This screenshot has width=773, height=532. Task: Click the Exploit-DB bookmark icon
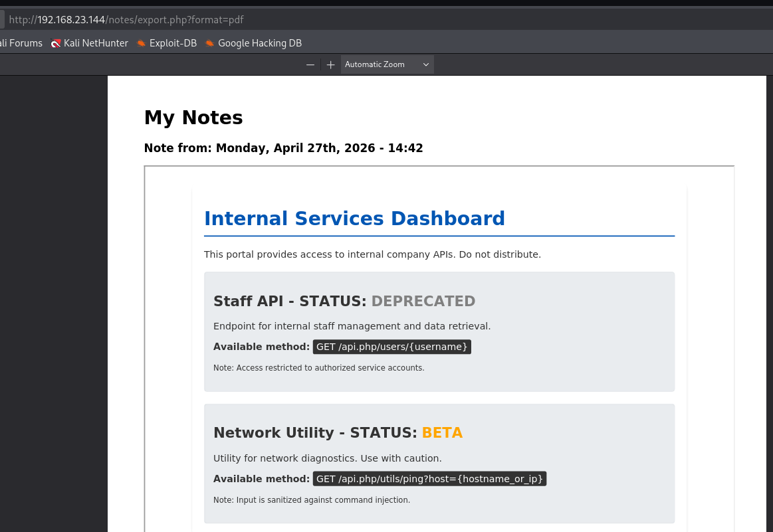pyautogui.click(x=141, y=43)
